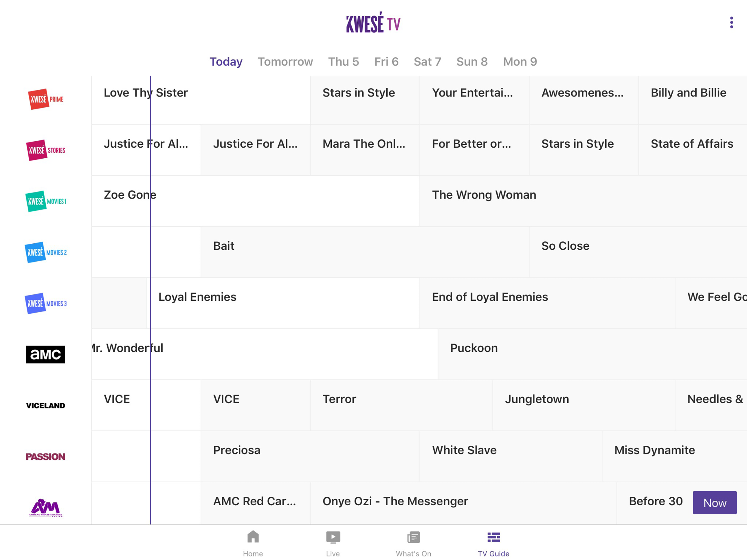
Task: Open the Home tab icon
Action: (253, 536)
